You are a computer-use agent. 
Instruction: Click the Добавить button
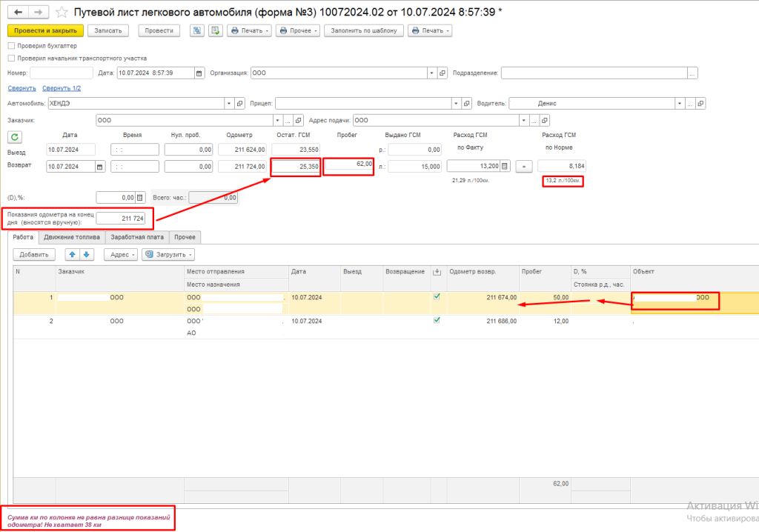click(x=34, y=255)
